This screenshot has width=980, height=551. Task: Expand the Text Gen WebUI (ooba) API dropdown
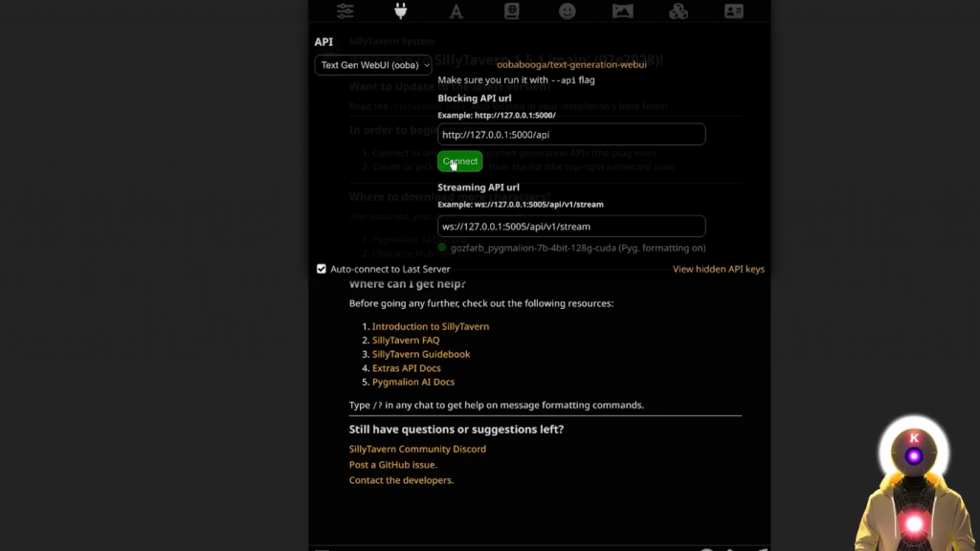pos(373,65)
